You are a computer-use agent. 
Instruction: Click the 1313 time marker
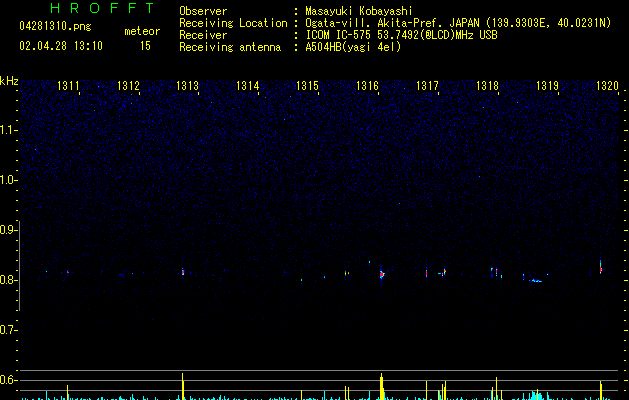(x=188, y=86)
